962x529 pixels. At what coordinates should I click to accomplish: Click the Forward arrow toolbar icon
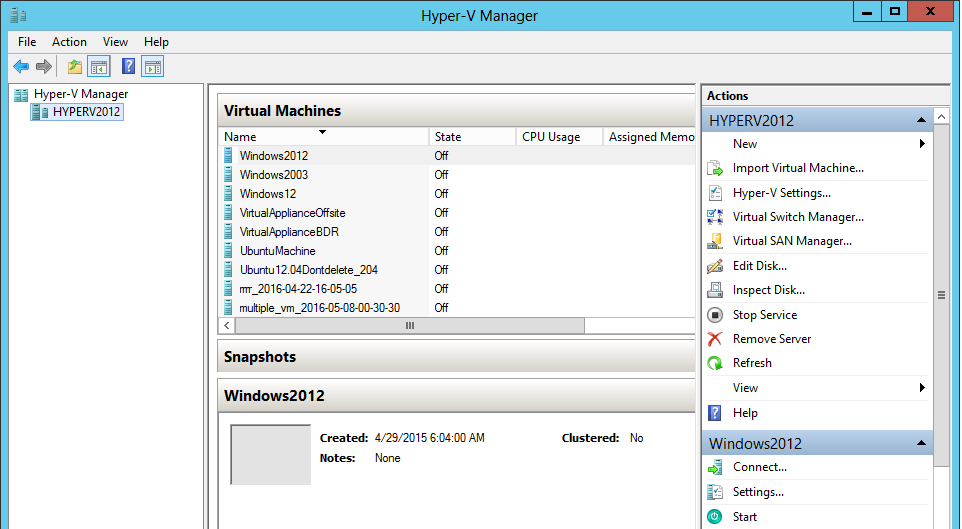(44, 66)
